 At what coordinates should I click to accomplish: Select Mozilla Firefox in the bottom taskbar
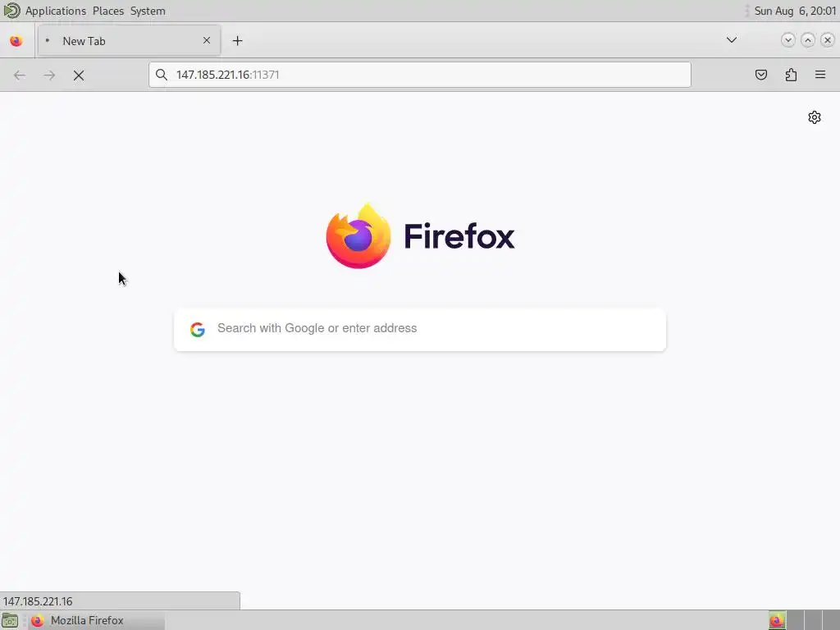point(97,620)
